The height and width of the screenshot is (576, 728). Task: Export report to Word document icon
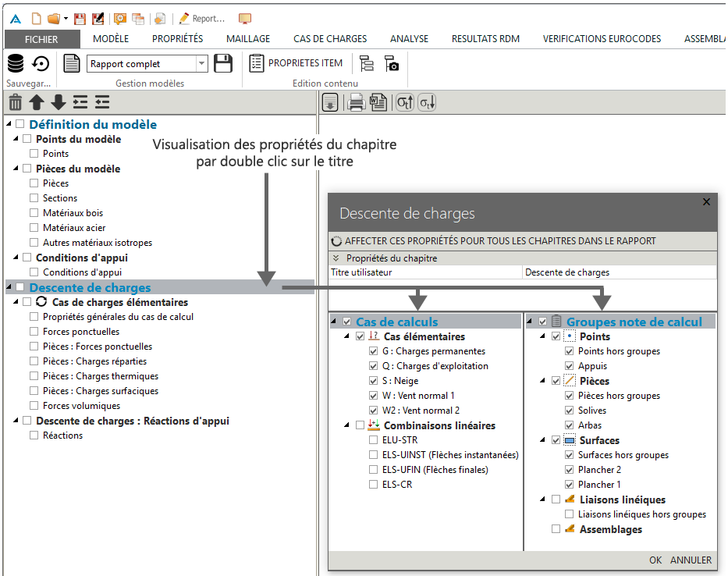tap(378, 103)
